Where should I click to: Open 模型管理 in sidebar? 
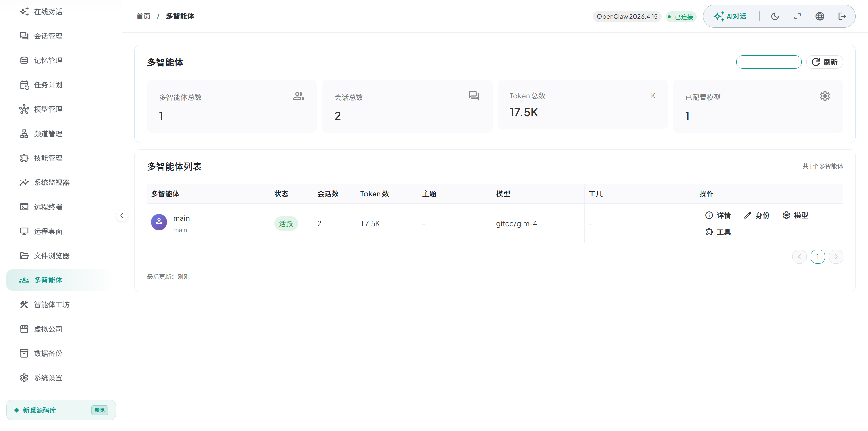coord(48,109)
